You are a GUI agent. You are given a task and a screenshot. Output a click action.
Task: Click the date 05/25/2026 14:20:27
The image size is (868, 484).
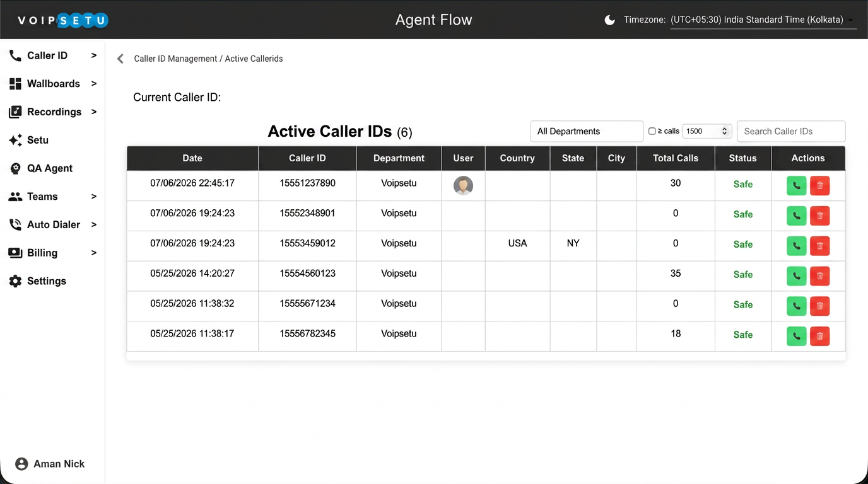[x=192, y=274]
